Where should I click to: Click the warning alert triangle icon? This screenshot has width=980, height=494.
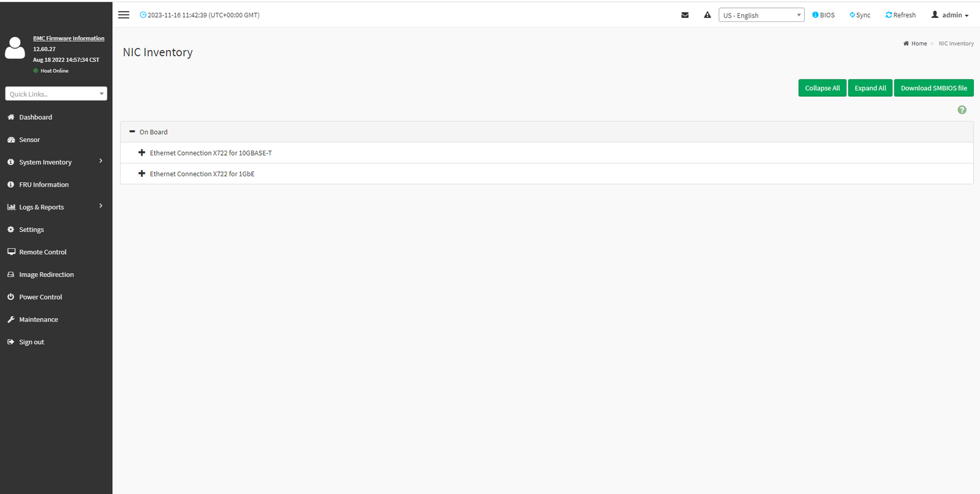pyautogui.click(x=707, y=15)
